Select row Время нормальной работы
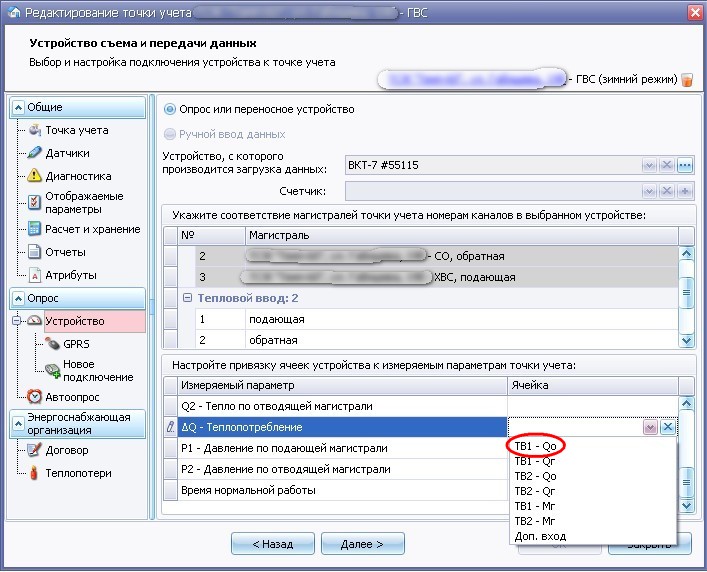Screen dimensions: 707x572 342,490
